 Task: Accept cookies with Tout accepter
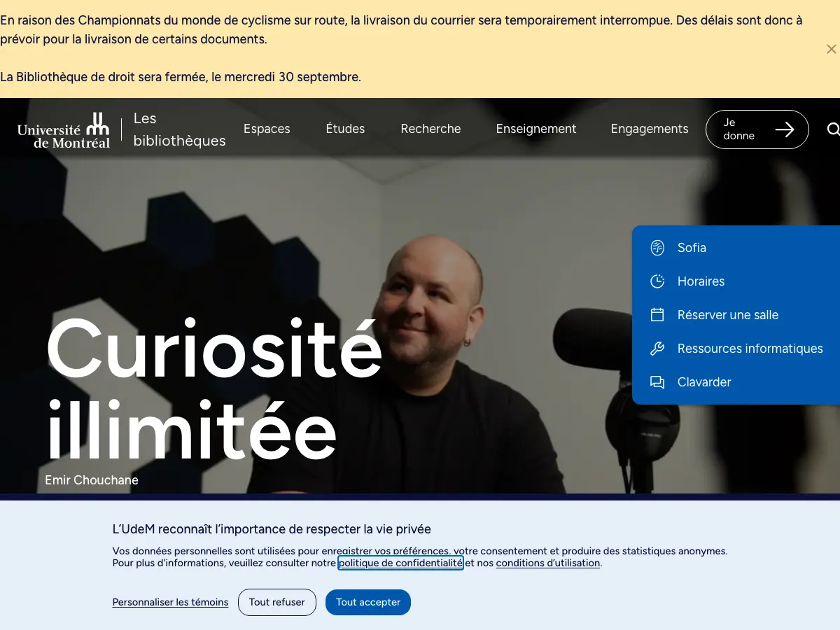[x=368, y=602]
